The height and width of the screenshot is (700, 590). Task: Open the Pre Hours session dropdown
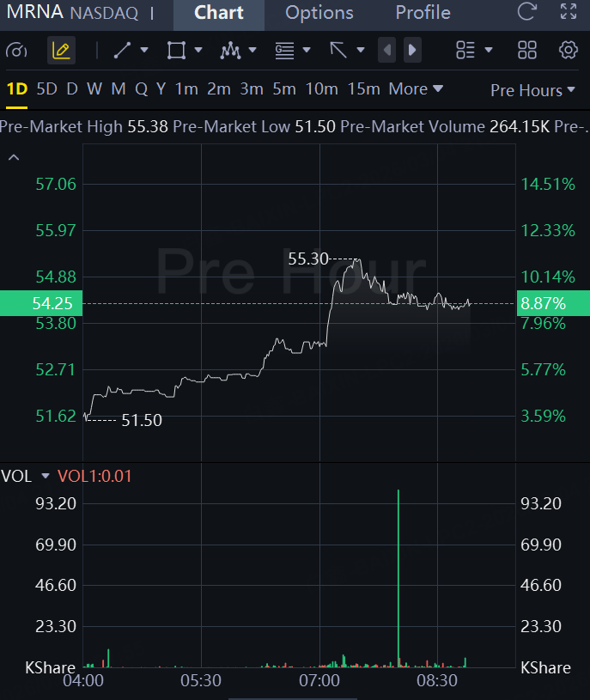click(x=532, y=90)
